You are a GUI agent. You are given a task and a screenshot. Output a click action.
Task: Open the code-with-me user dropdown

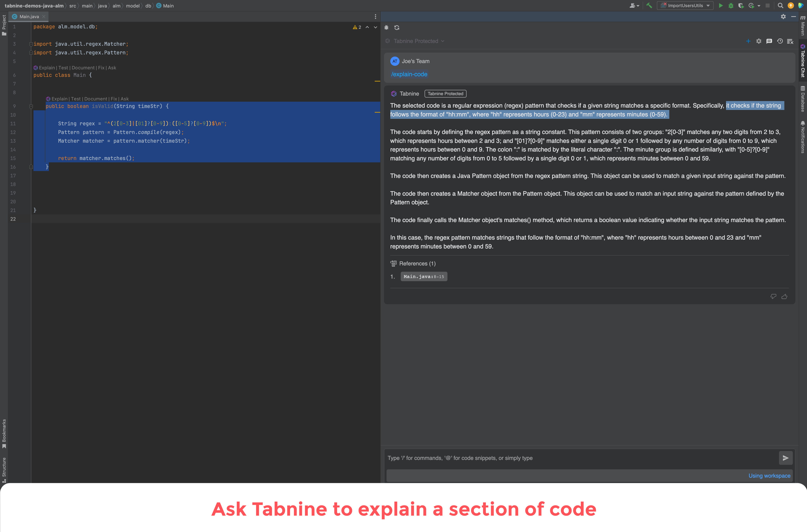[x=634, y=6]
